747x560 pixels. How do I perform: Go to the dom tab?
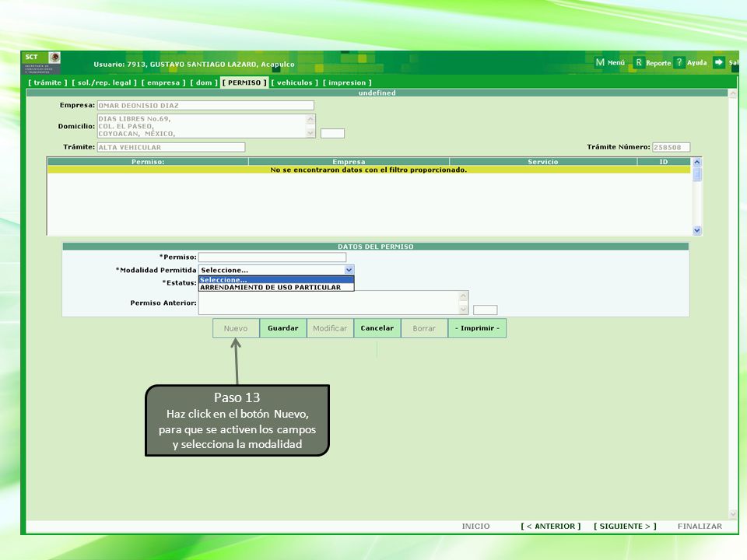click(204, 82)
